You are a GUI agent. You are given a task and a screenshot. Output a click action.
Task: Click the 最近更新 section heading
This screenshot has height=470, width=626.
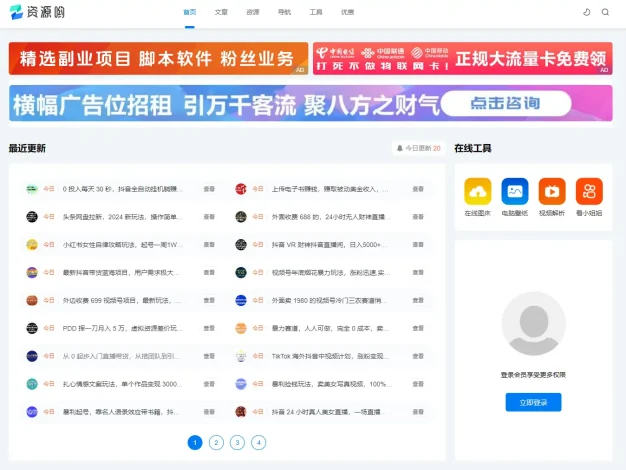27,148
